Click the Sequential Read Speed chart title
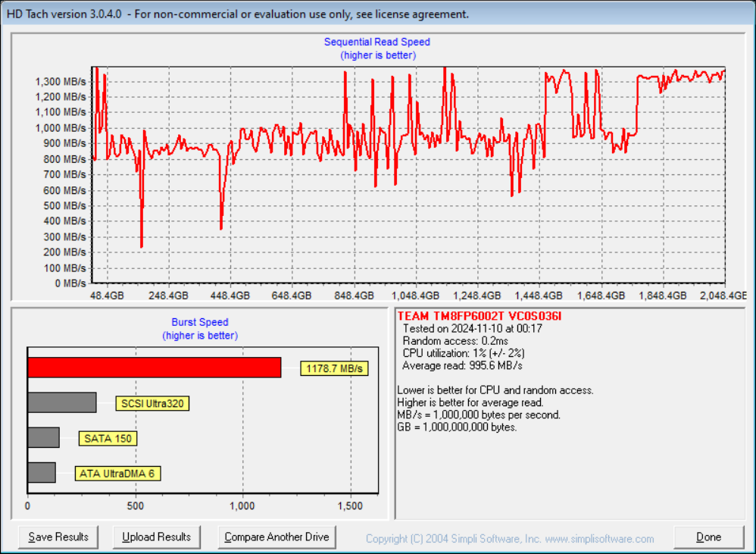Image resolution: width=756 pixels, height=554 pixels. (376, 42)
